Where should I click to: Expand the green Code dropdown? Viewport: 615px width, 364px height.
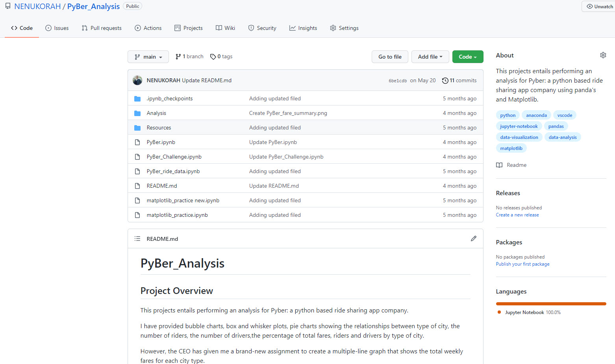467,57
